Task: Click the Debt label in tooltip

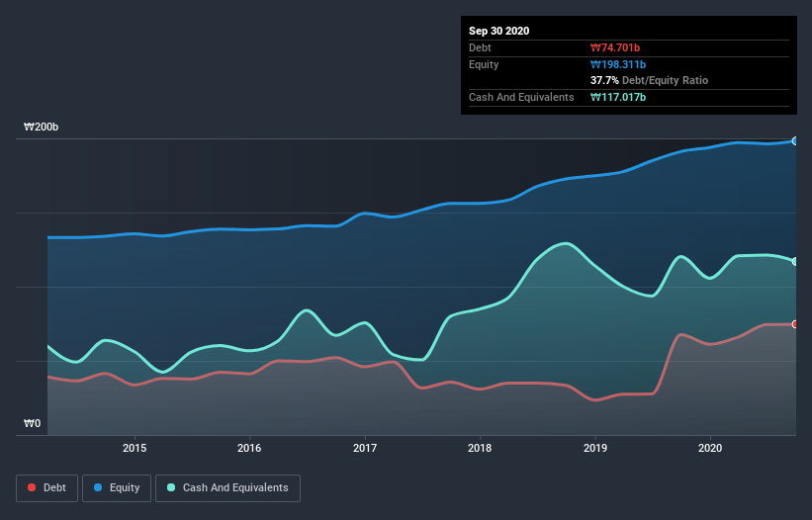Action: coord(480,47)
